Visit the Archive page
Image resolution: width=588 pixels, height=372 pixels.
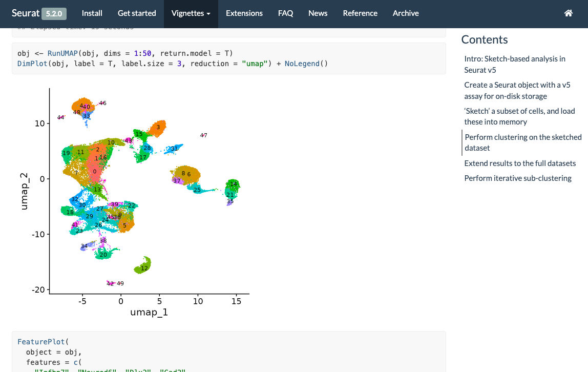406,13
